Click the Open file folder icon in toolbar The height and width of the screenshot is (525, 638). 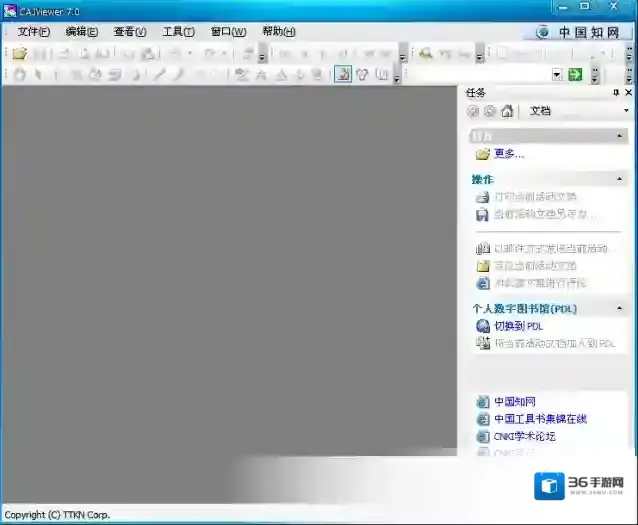[x=19, y=53]
